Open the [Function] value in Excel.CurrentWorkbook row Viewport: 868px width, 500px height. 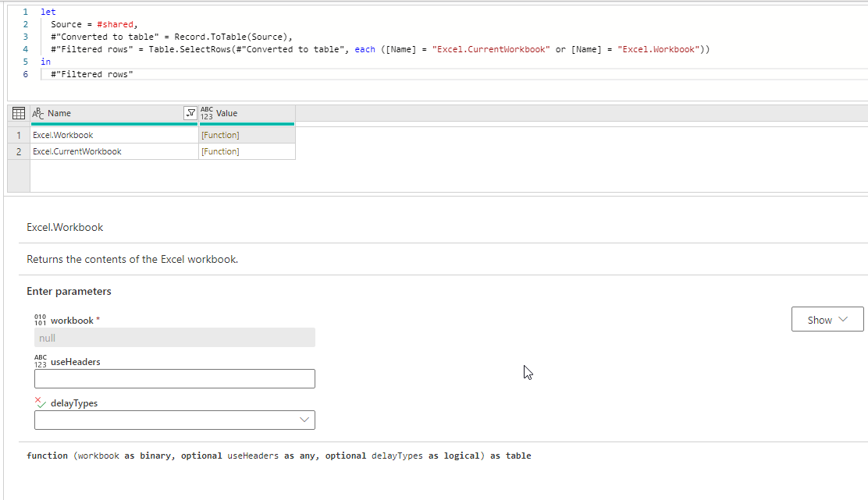(x=220, y=151)
